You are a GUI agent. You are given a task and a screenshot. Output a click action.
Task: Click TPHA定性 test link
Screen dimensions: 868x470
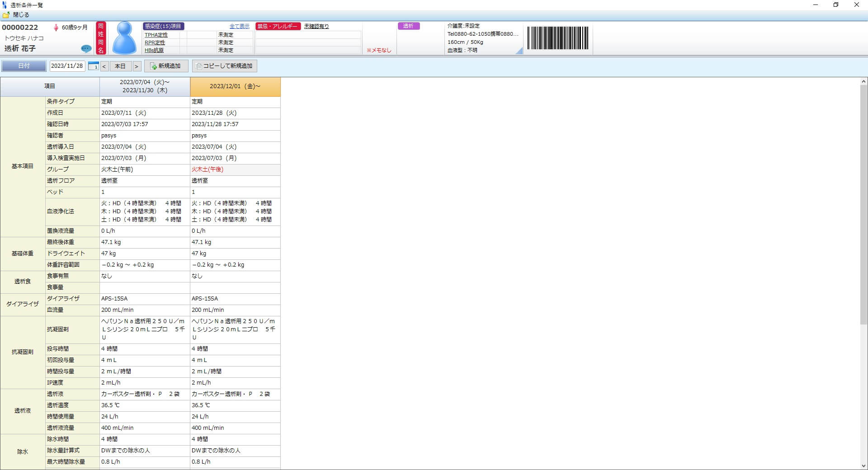[x=156, y=35]
